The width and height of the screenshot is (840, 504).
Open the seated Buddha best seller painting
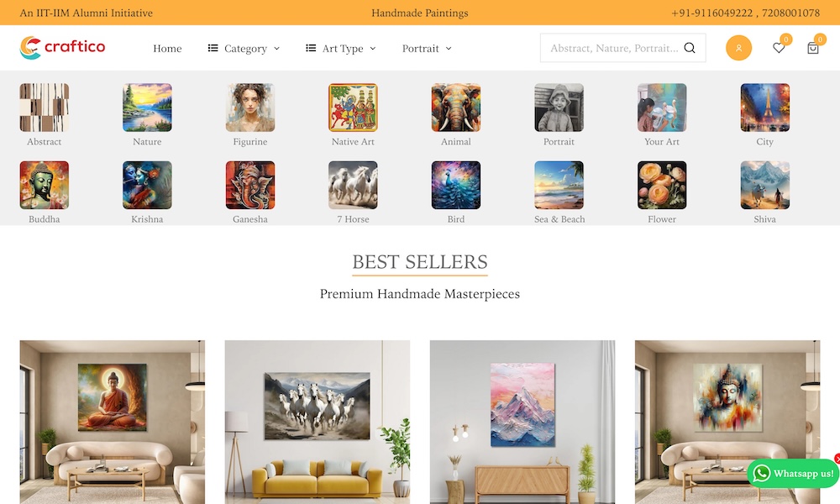(112, 422)
